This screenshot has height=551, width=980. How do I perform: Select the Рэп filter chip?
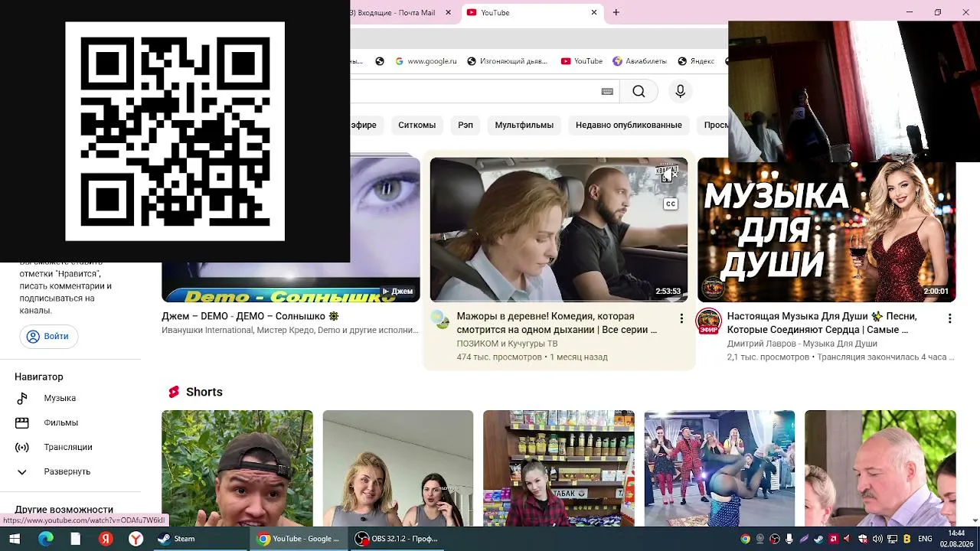pyautogui.click(x=465, y=125)
